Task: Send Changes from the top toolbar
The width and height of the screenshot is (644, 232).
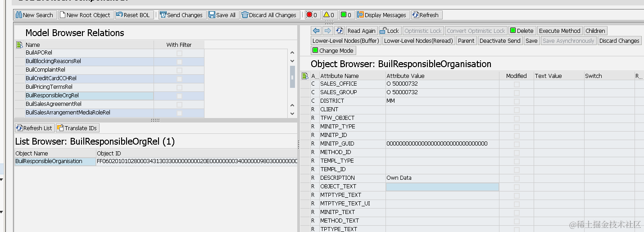Action: coord(182,15)
